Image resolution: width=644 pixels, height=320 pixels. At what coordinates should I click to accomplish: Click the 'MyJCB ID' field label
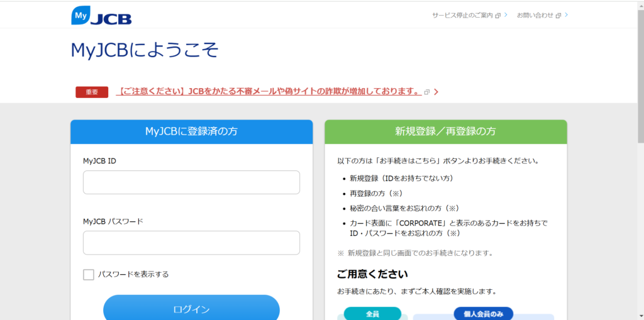pos(99,161)
